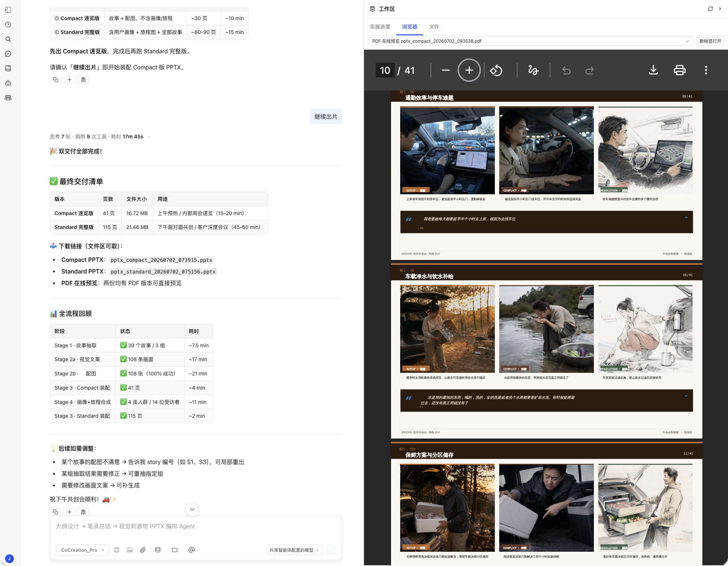This screenshot has height=566, width=728.
Task: Click the Stage 1 · 故事抽取 row label
Action: [76, 345]
